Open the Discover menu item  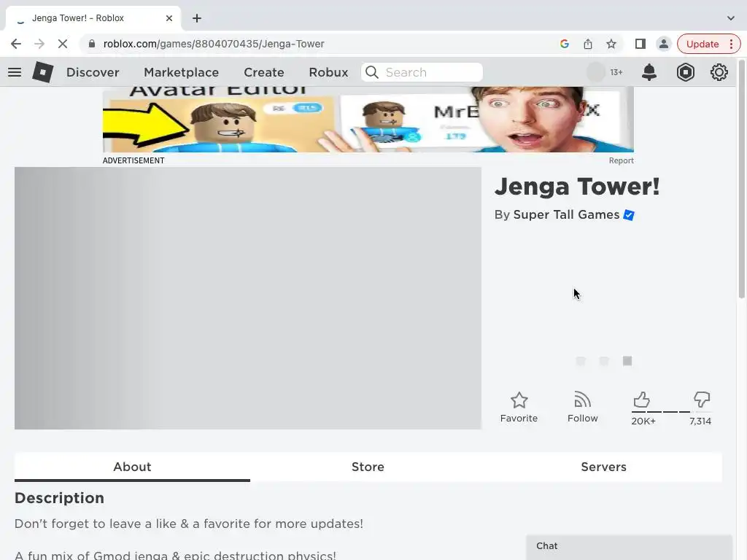tap(93, 72)
